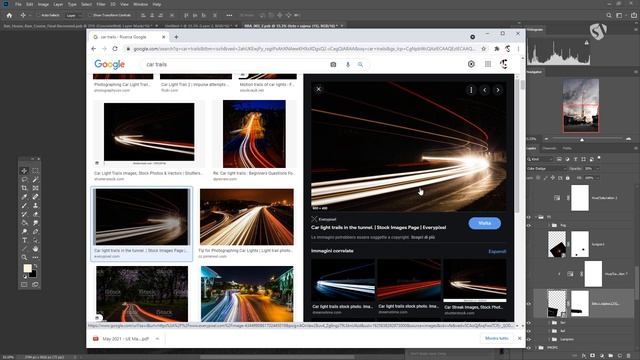The width and height of the screenshot is (640, 360).
Task: Select the Frame tool
Action: pyautogui.click(x=36, y=188)
